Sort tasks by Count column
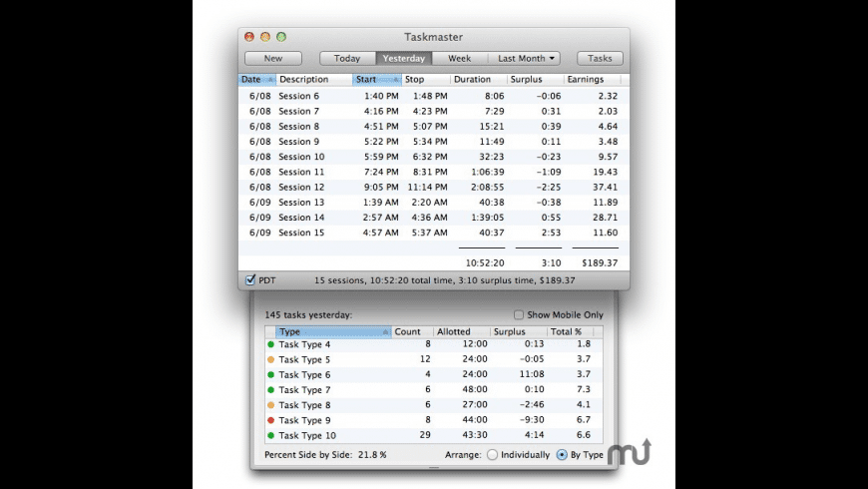The height and width of the screenshot is (489, 868). (412, 331)
